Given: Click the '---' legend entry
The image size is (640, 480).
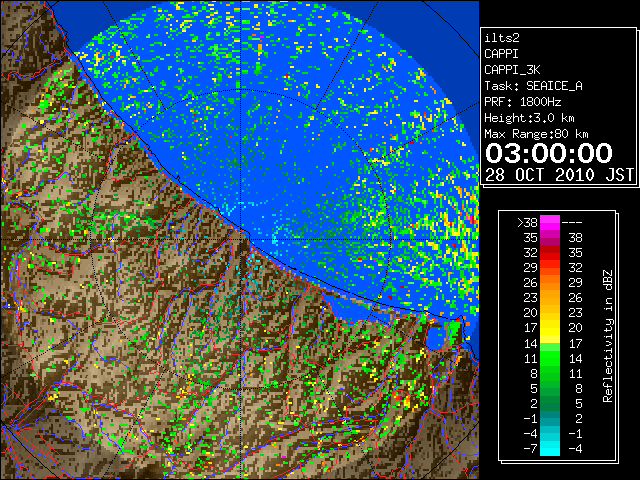Looking at the screenshot, I should 572,223.
